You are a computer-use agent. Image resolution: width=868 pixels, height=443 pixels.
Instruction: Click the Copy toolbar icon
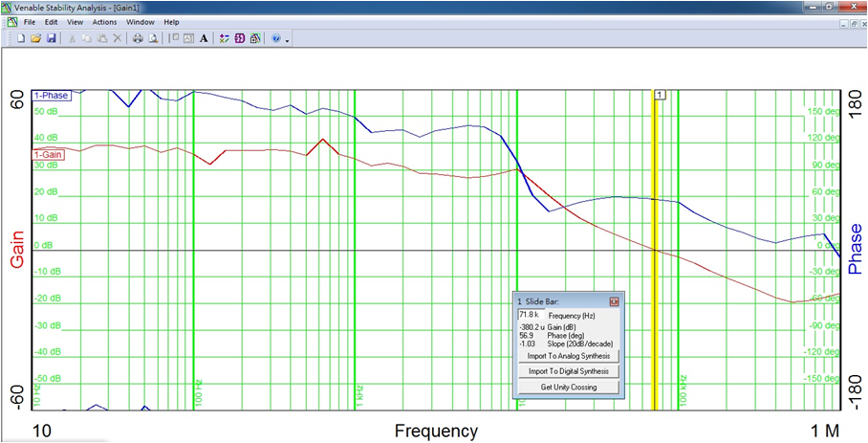87,39
